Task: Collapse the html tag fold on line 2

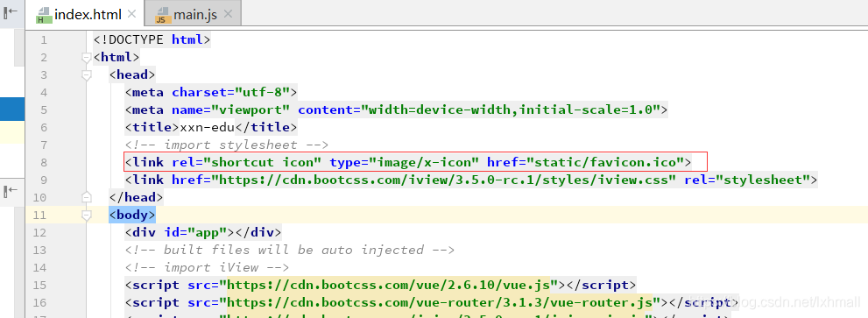Action: pyautogui.click(x=86, y=57)
